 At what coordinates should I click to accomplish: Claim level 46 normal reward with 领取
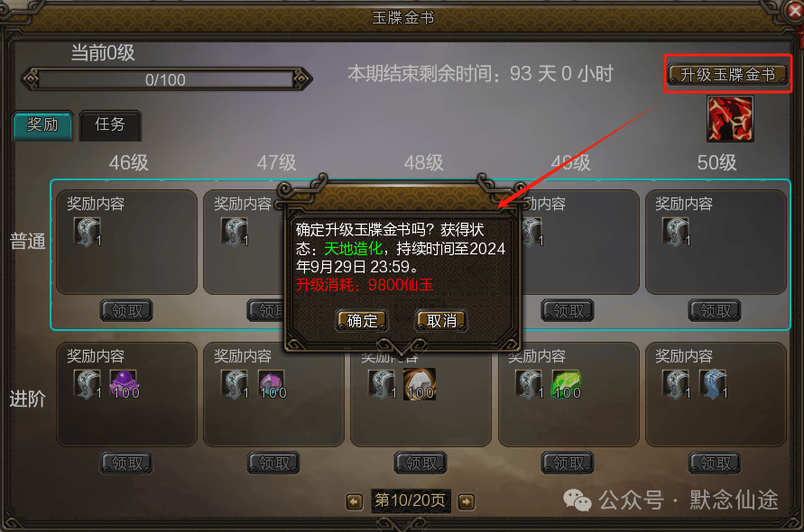[126, 310]
